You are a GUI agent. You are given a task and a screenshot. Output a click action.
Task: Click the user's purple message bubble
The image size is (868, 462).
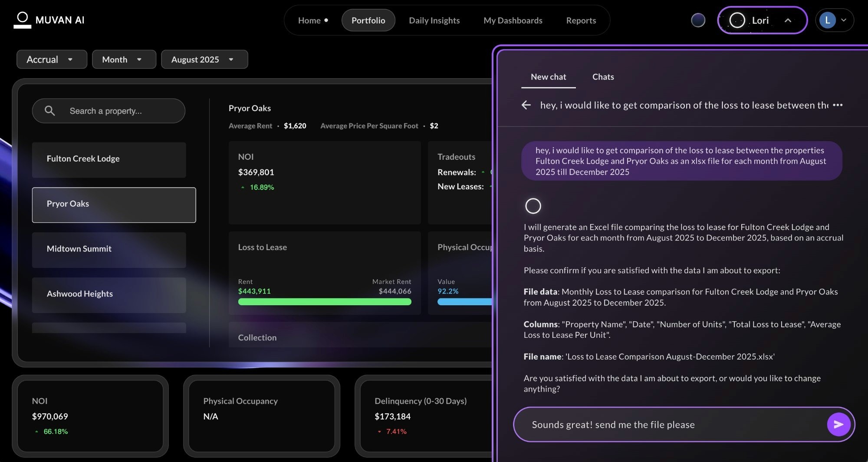click(x=681, y=161)
